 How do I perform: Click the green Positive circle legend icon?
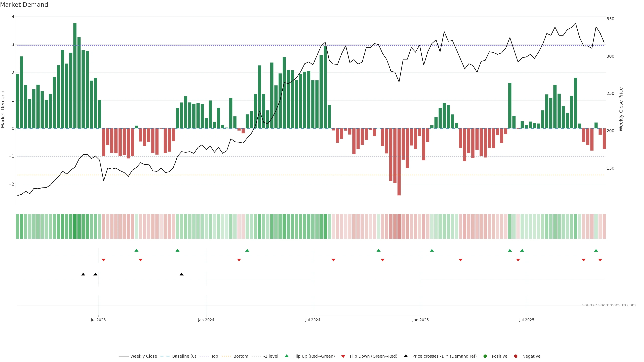tap(485, 356)
